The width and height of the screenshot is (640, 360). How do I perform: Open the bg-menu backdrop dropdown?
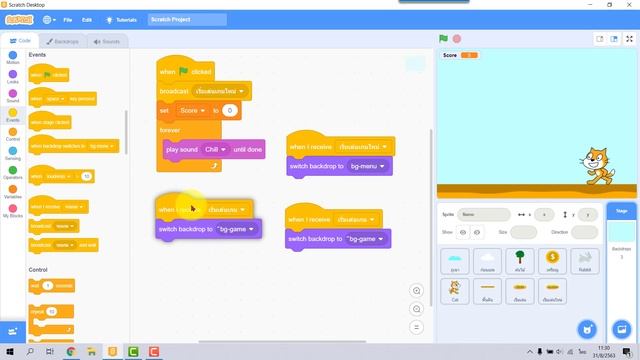[367, 166]
